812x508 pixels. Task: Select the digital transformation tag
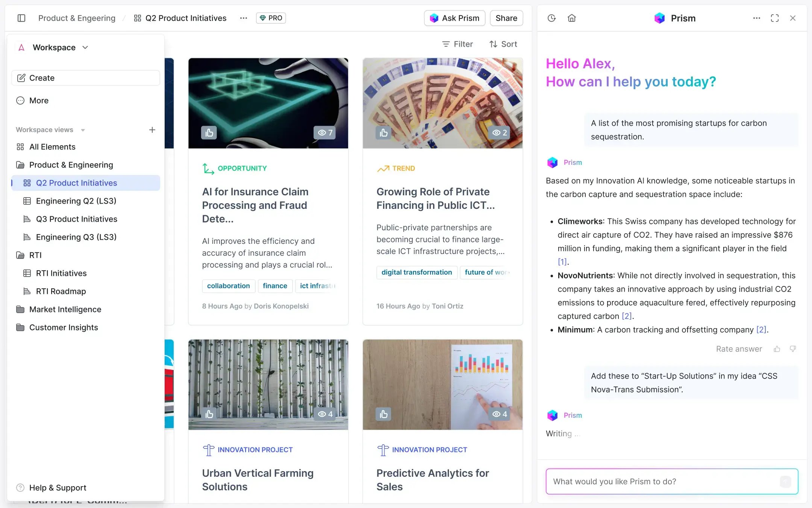417,272
